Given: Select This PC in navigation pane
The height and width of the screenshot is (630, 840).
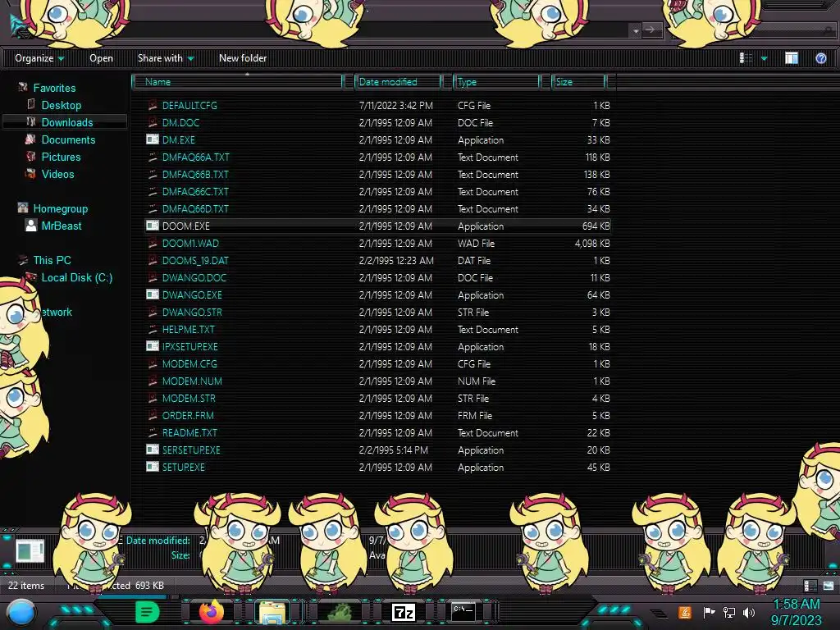Looking at the screenshot, I should (x=52, y=260).
